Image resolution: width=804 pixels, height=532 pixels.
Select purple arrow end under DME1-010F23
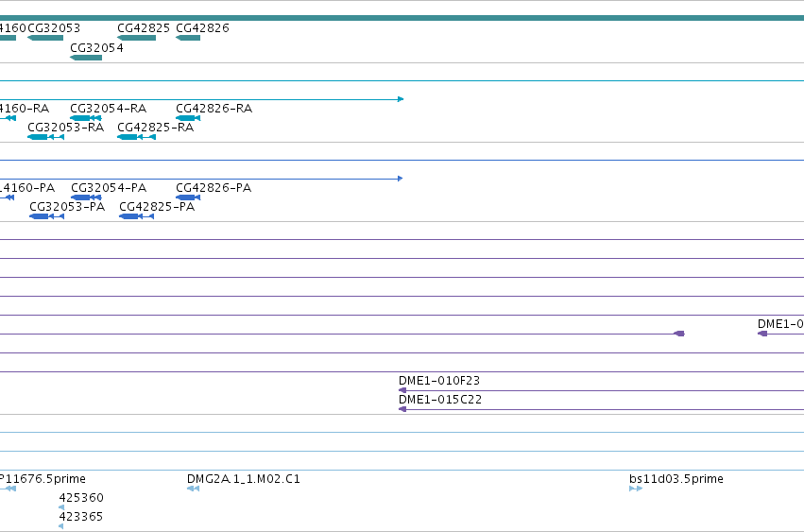(402, 390)
